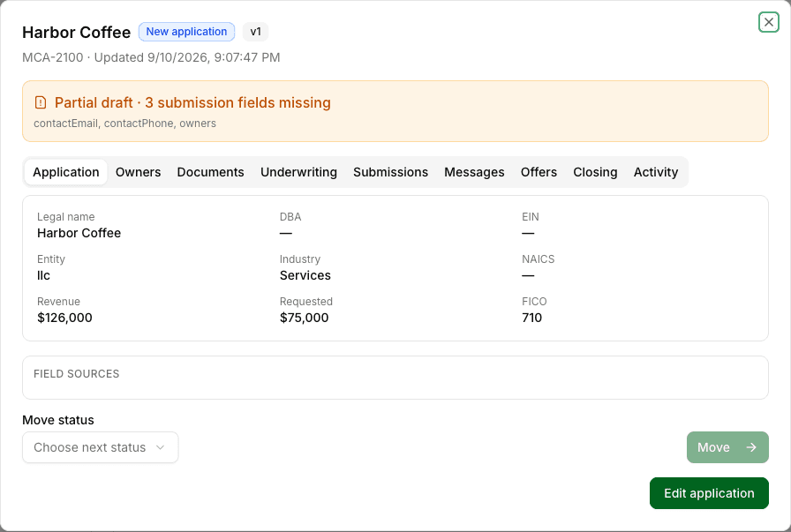791x532 pixels.
Task: Click the New application status badge
Action: click(186, 32)
